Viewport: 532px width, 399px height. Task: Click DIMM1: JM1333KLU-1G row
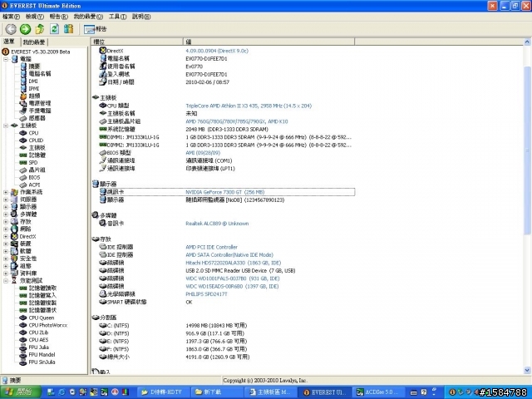click(x=225, y=137)
